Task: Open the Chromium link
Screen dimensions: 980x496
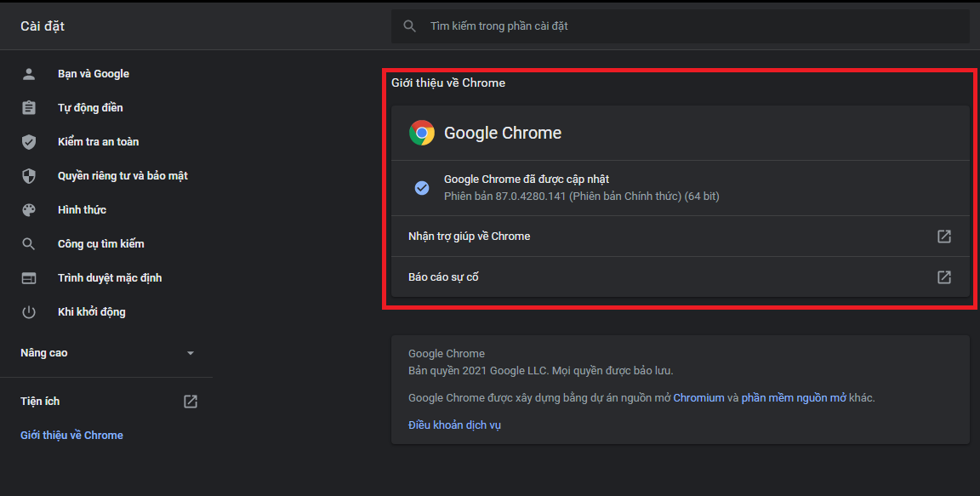Action: (x=698, y=398)
